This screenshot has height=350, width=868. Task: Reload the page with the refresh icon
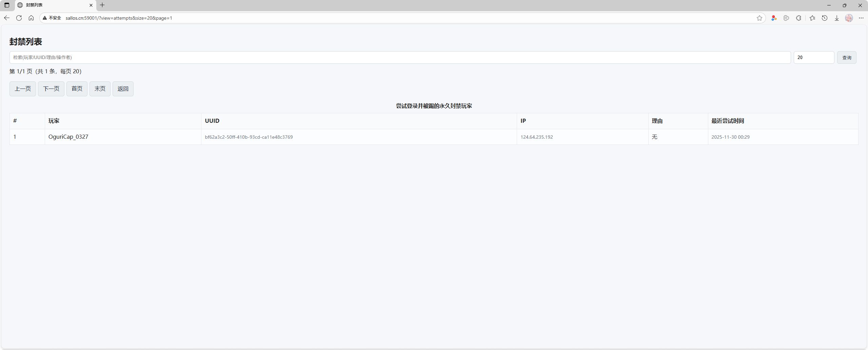click(19, 18)
